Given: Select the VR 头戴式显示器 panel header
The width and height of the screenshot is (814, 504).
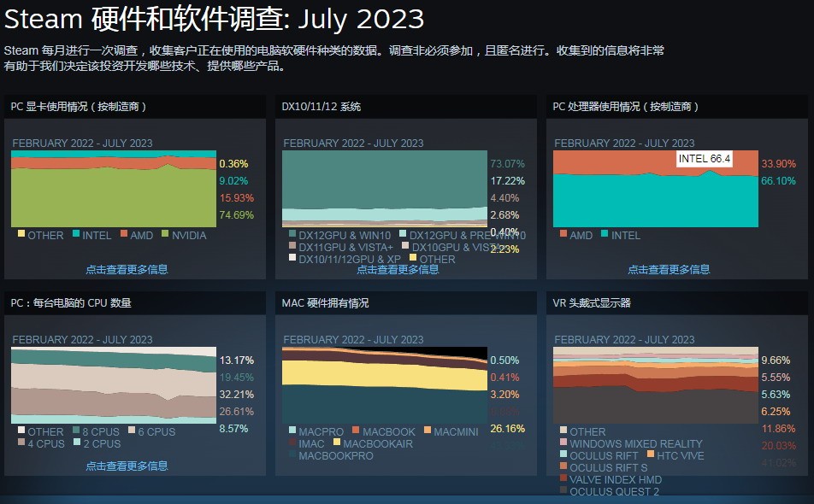Looking at the screenshot, I should (677, 302).
